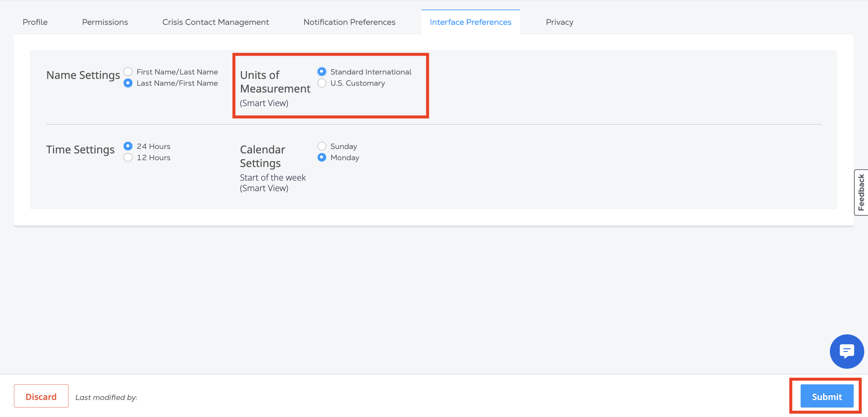The image size is (868, 417).
Task: Set Monday as start of week
Action: point(322,157)
